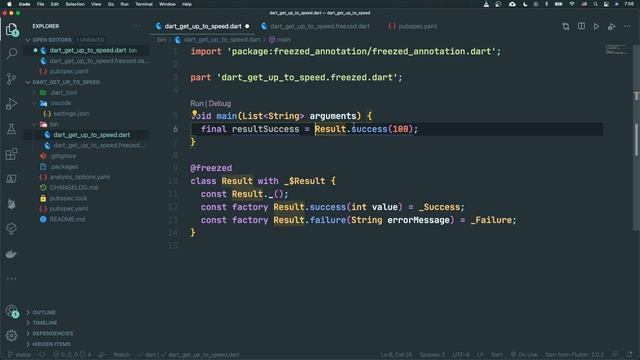The height and width of the screenshot is (360, 640).
Task: Open the checkmark bubble activity icon
Action: point(11,229)
